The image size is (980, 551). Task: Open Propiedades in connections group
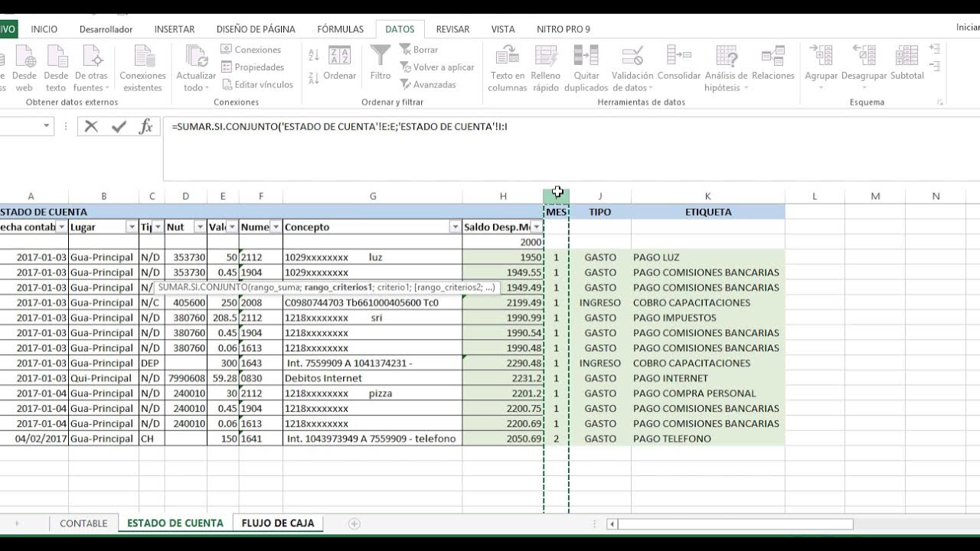tap(252, 67)
